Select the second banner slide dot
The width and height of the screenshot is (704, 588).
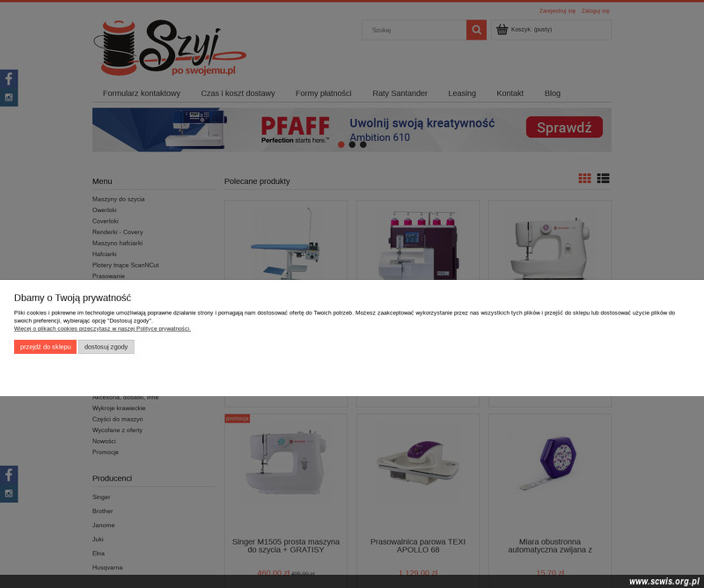point(352,144)
